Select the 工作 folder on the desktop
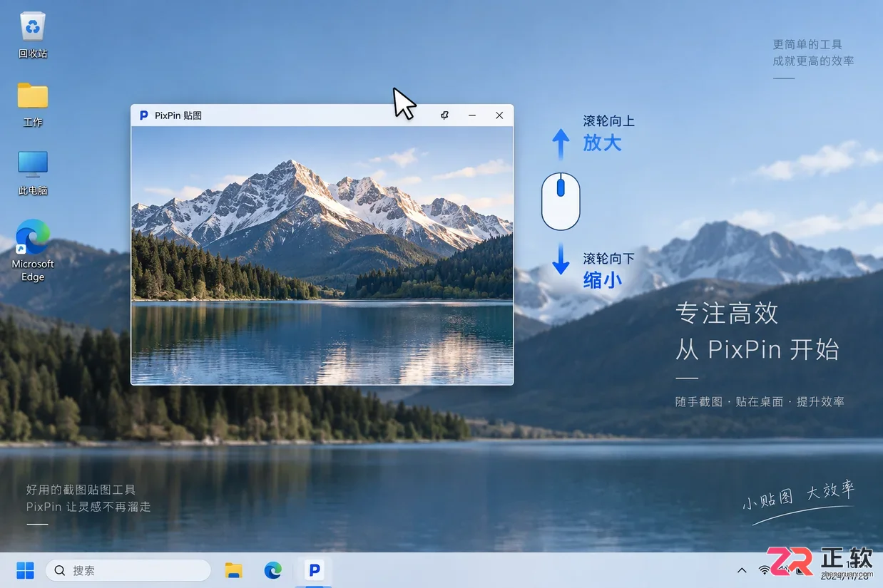Image resolution: width=883 pixels, height=588 pixels. pyautogui.click(x=33, y=104)
